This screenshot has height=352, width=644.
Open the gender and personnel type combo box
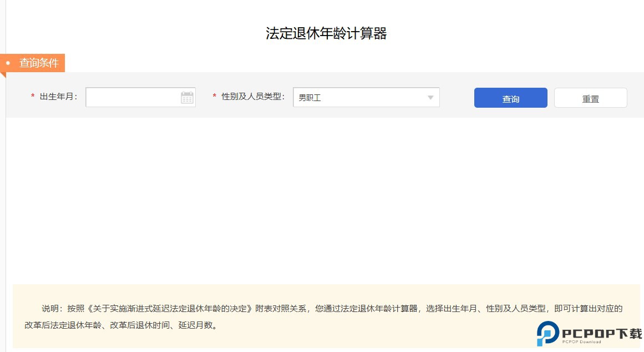click(x=366, y=97)
